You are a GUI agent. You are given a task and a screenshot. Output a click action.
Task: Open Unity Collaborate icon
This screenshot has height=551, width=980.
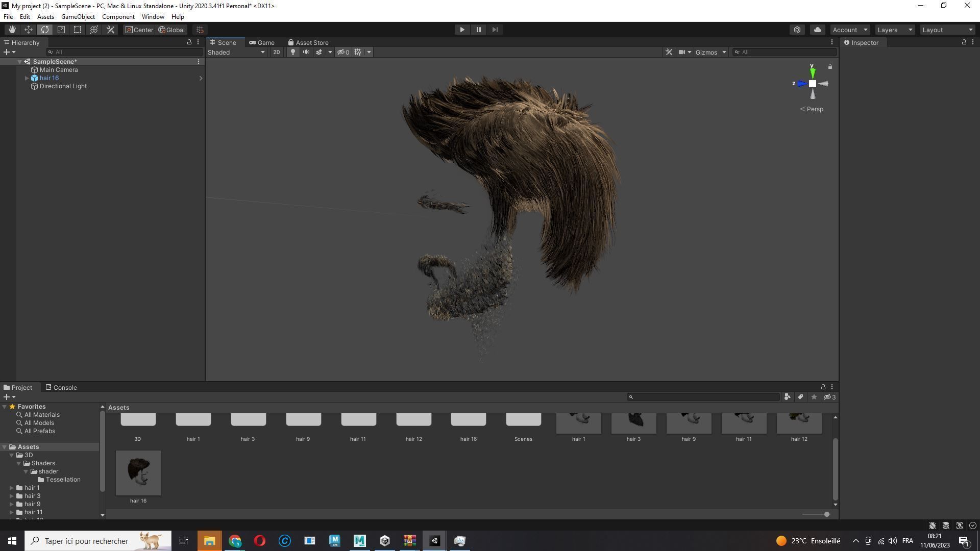(797, 30)
